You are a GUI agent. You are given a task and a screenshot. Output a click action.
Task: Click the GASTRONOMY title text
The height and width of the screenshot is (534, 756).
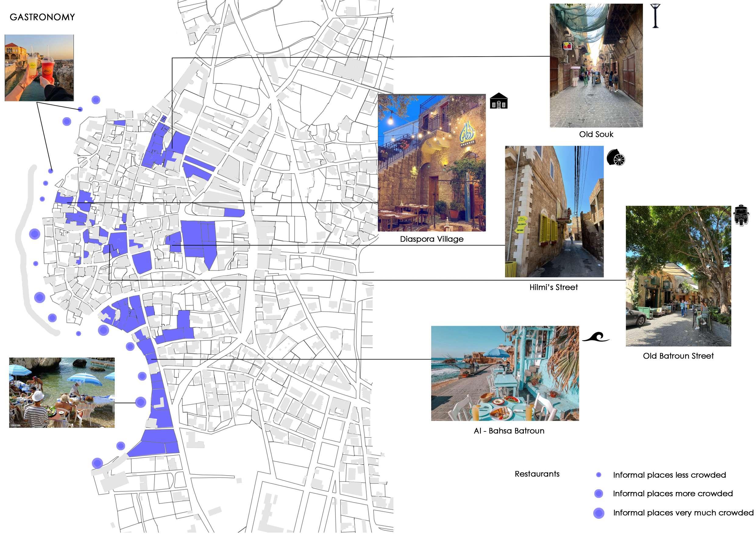pyautogui.click(x=42, y=17)
